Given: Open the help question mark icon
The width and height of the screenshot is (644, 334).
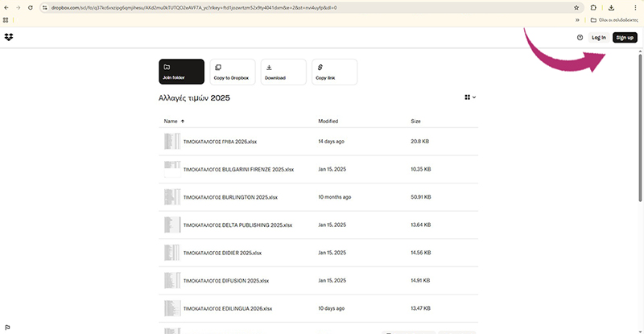Looking at the screenshot, I should click(580, 38).
